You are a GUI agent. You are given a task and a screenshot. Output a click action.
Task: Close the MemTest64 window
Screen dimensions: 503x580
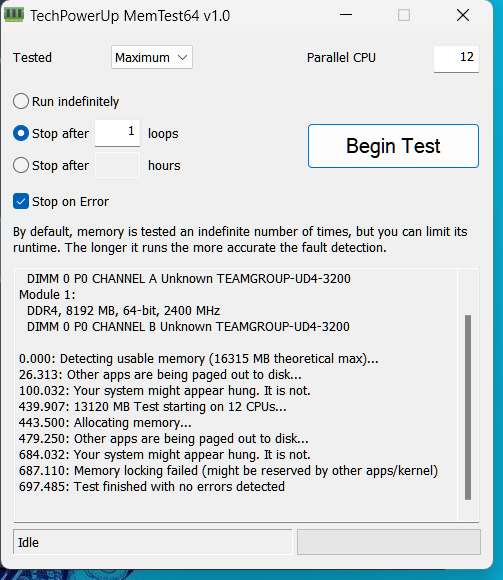(463, 15)
